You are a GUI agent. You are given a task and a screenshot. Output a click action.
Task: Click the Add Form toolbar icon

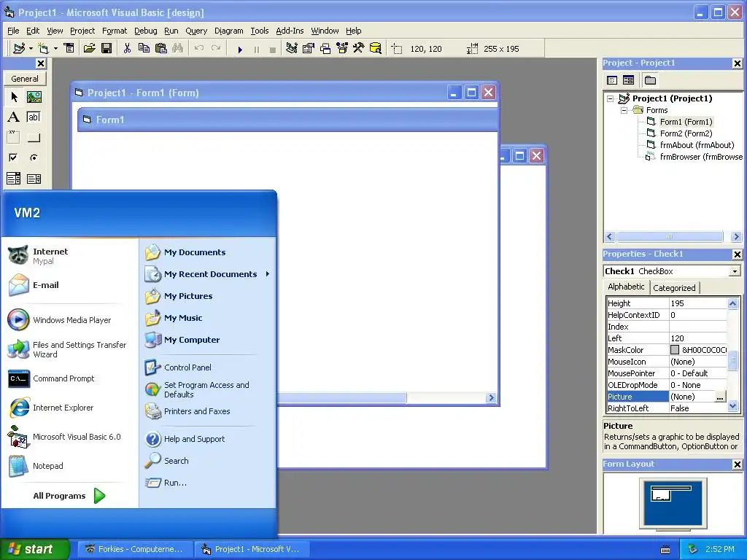(x=43, y=49)
